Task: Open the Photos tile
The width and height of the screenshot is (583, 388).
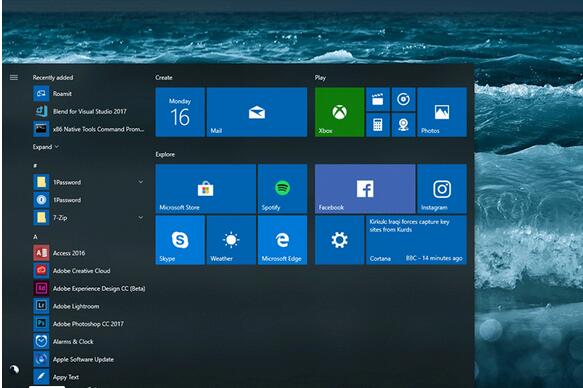Action: point(442,112)
